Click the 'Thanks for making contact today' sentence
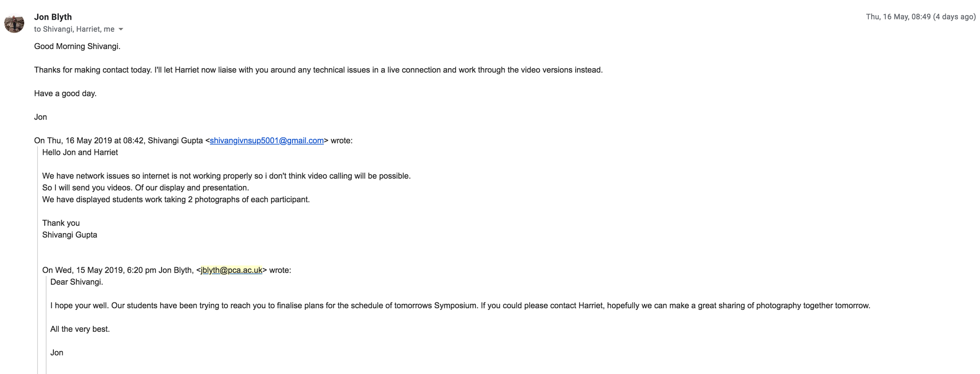The image size is (980, 374). 318,70
